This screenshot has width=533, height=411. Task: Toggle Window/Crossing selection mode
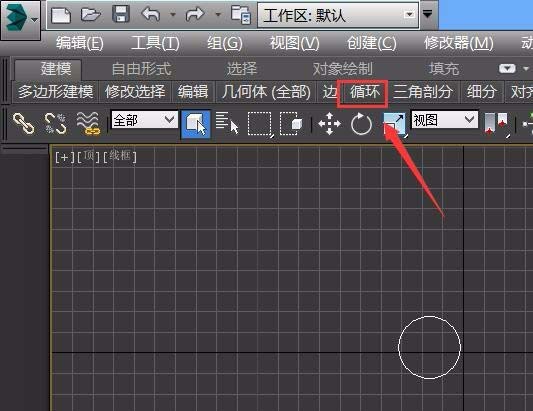click(291, 124)
